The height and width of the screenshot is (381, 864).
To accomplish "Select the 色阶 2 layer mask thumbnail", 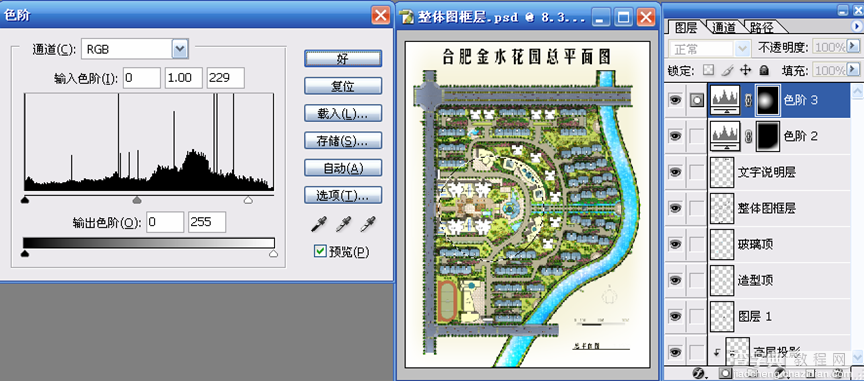I will click(769, 136).
